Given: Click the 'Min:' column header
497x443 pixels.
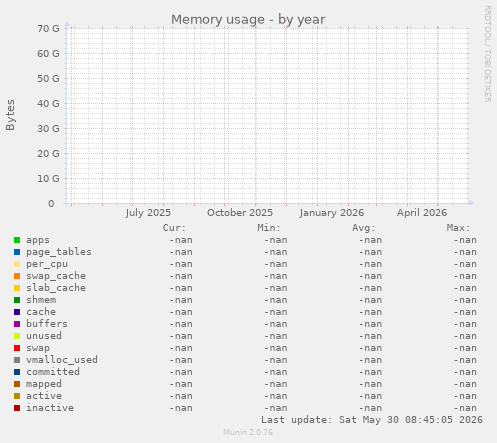Looking at the screenshot, I should (x=269, y=228).
